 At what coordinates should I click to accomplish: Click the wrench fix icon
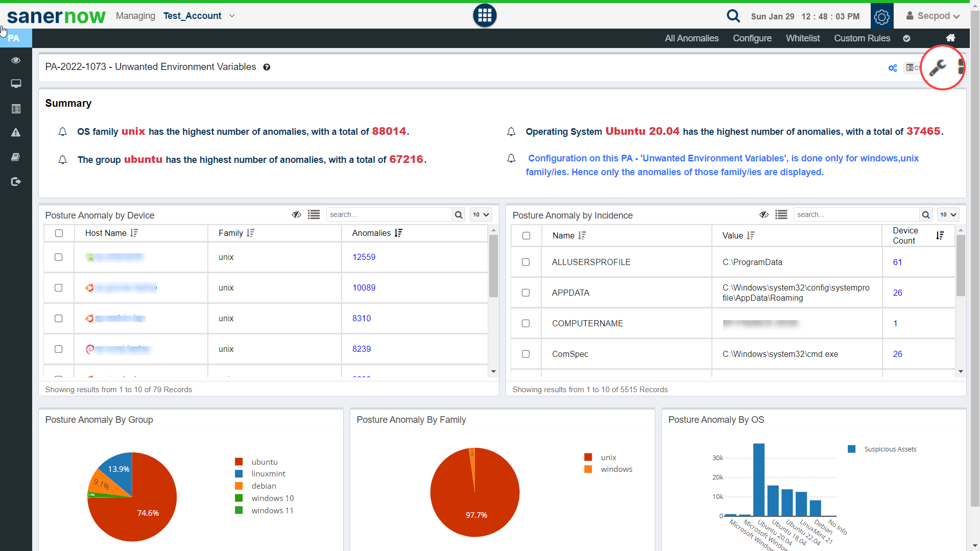[938, 67]
